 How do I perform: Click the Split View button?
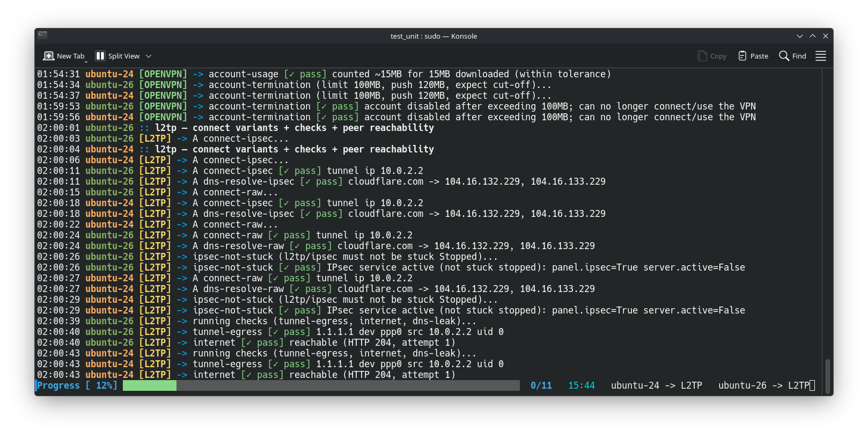[117, 56]
